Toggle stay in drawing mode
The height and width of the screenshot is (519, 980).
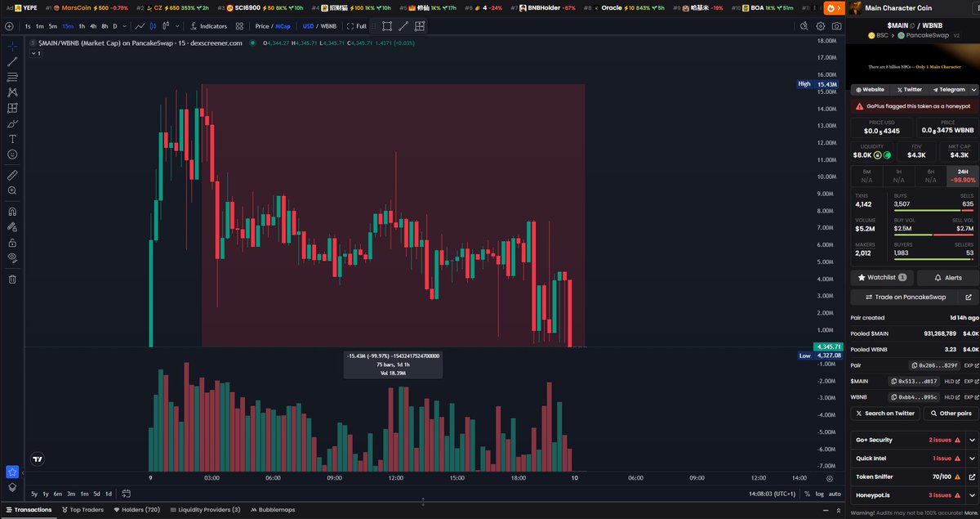(12, 227)
